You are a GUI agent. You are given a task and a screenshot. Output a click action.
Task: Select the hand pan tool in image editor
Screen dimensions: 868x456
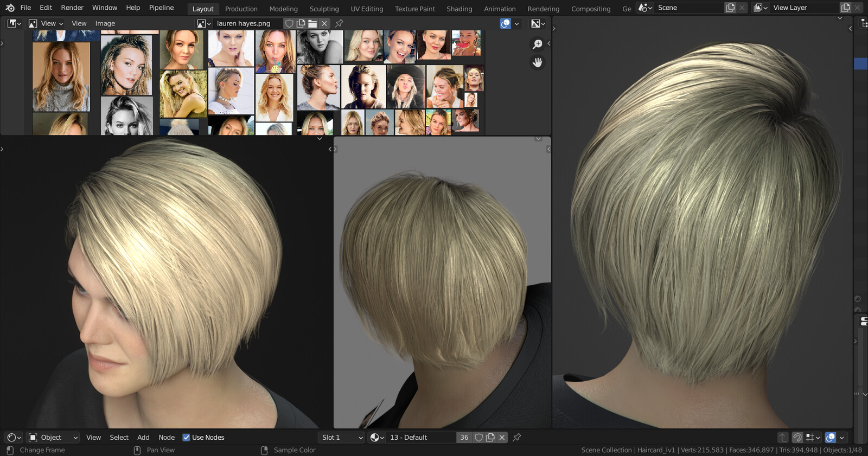(537, 62)
